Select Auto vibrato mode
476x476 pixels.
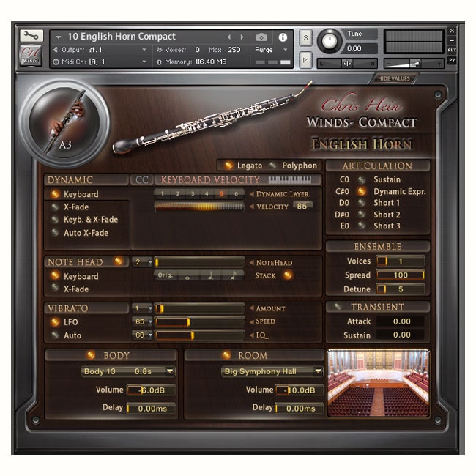[x=55, y=335]
